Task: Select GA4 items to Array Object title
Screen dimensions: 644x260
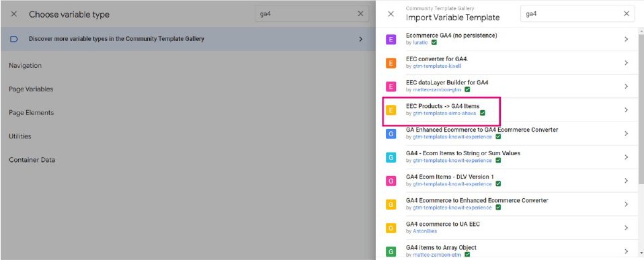Action: tap(441, 247)
